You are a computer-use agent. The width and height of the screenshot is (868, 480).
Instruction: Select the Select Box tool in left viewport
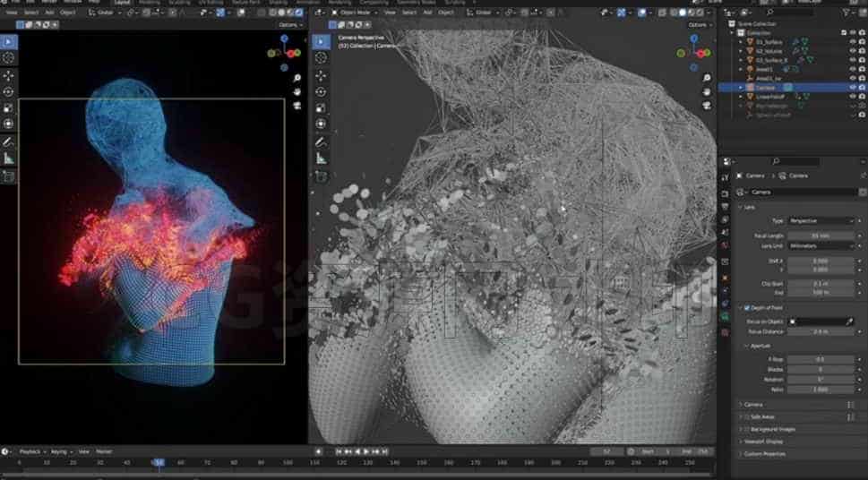8,42
